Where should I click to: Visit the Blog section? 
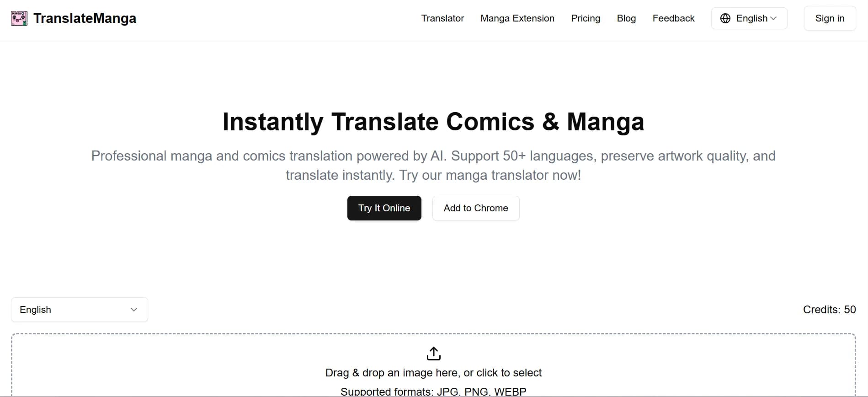(626, 18)
